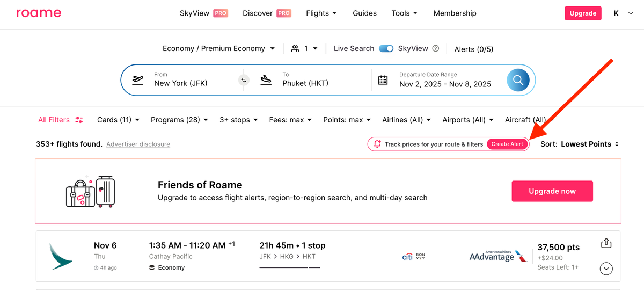This screenshot has height=290, width=644.
Task: Click the alert bell icon for price tracking
Action: pos(377,144)
